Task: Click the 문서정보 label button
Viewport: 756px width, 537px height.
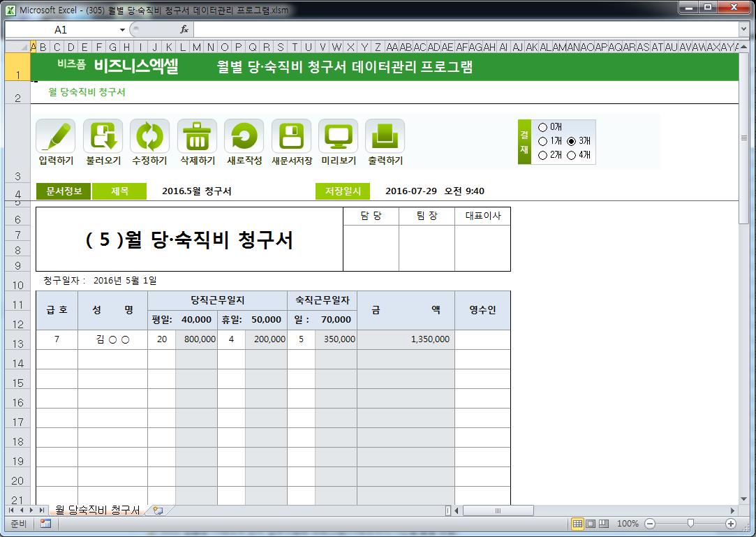Action: point(64,191)
